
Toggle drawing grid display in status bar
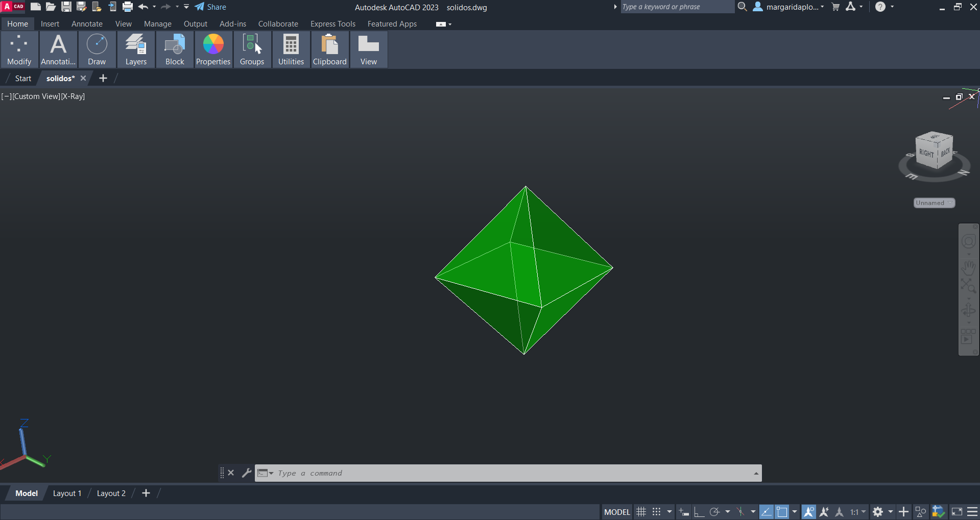point(641,512)
